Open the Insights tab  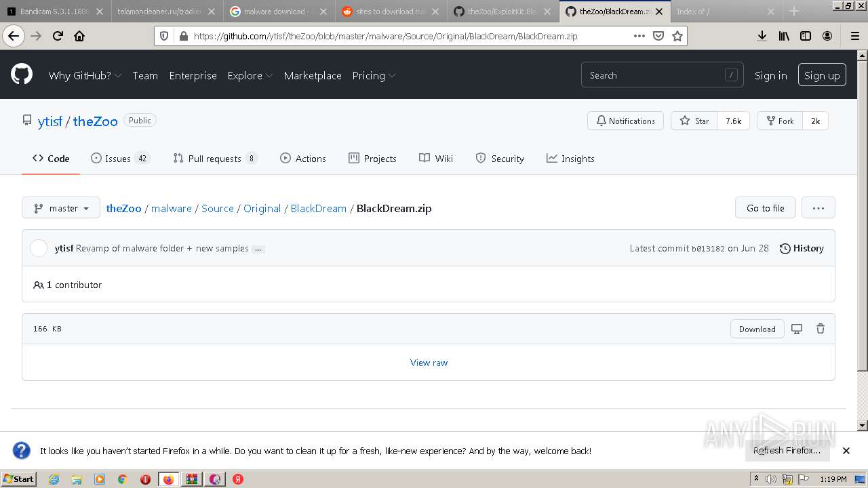570,159
